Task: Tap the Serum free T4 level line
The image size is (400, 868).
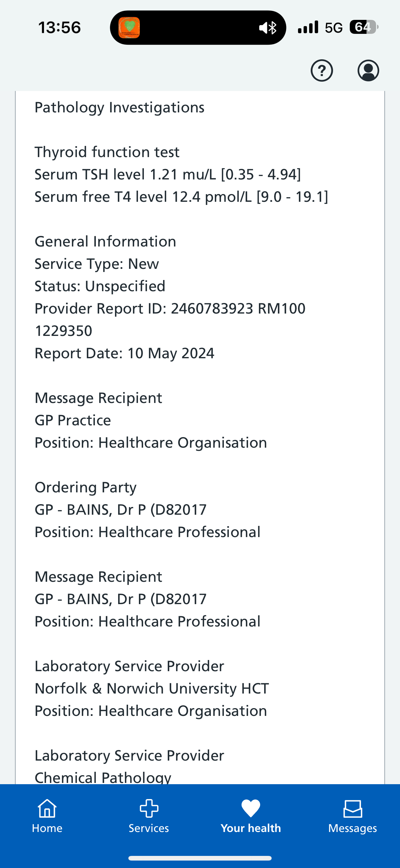Action: coord(181,197)
